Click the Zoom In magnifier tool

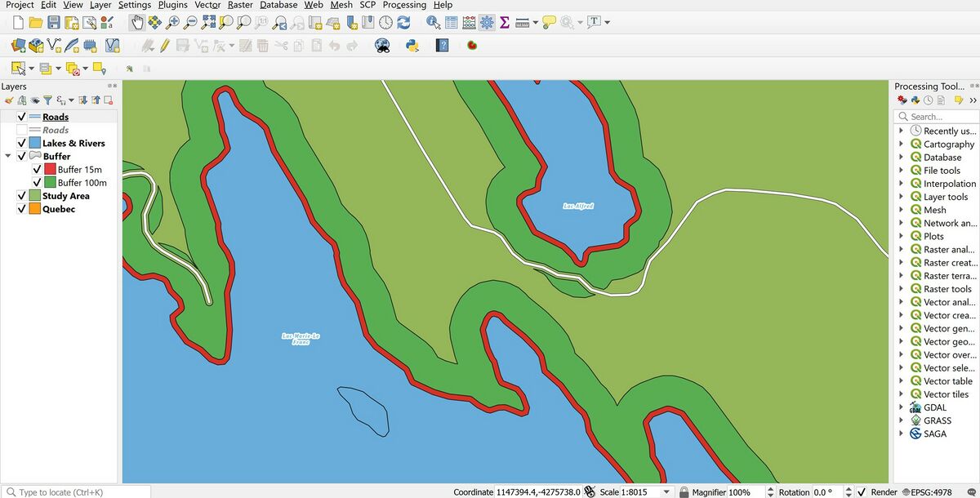[x=172, y=23]
